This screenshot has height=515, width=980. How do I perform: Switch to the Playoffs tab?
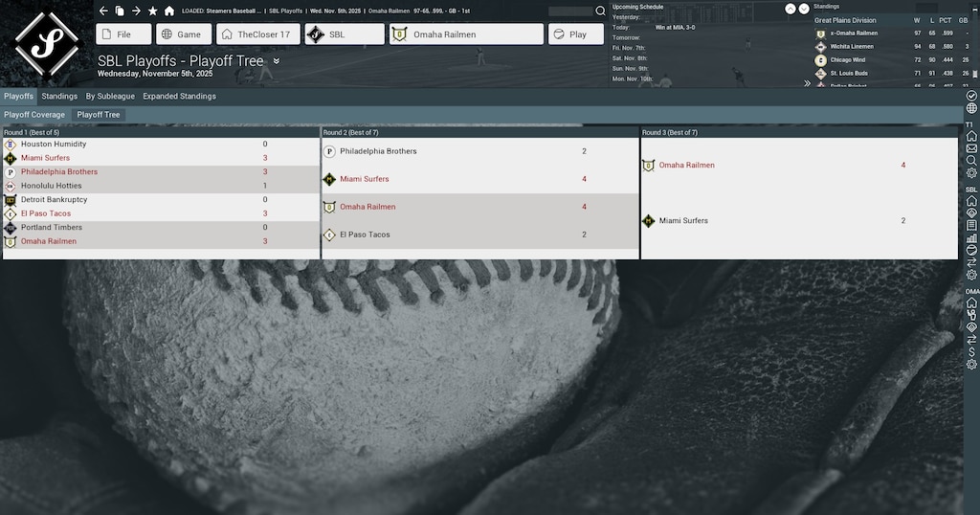(19, 96)
